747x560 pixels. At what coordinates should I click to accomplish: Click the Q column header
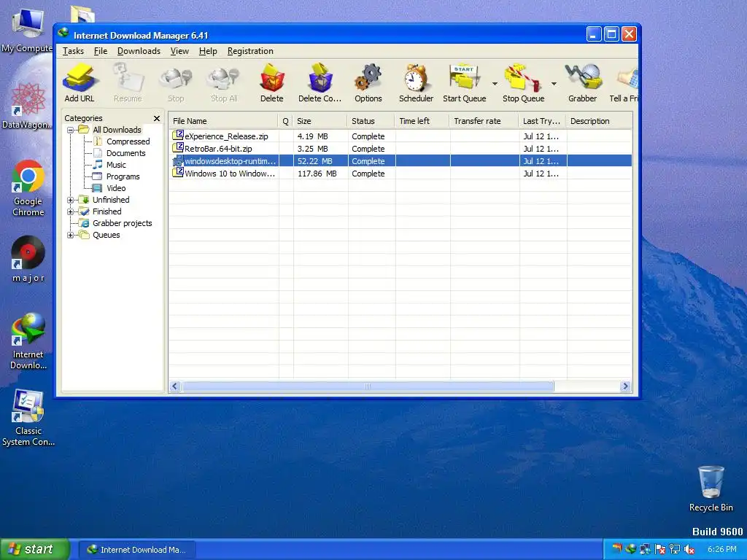pyautogui.click(x=285, y=121)
